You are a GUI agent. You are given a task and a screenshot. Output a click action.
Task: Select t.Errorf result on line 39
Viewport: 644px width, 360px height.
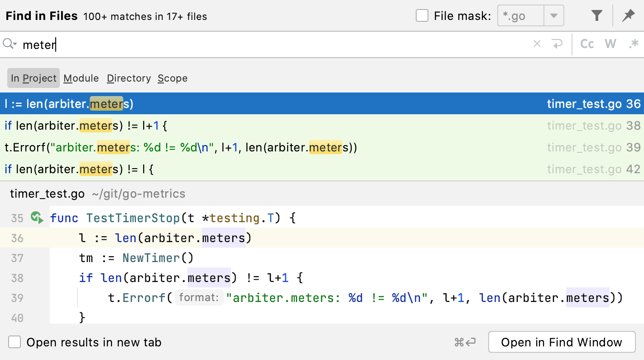[272, 147]
